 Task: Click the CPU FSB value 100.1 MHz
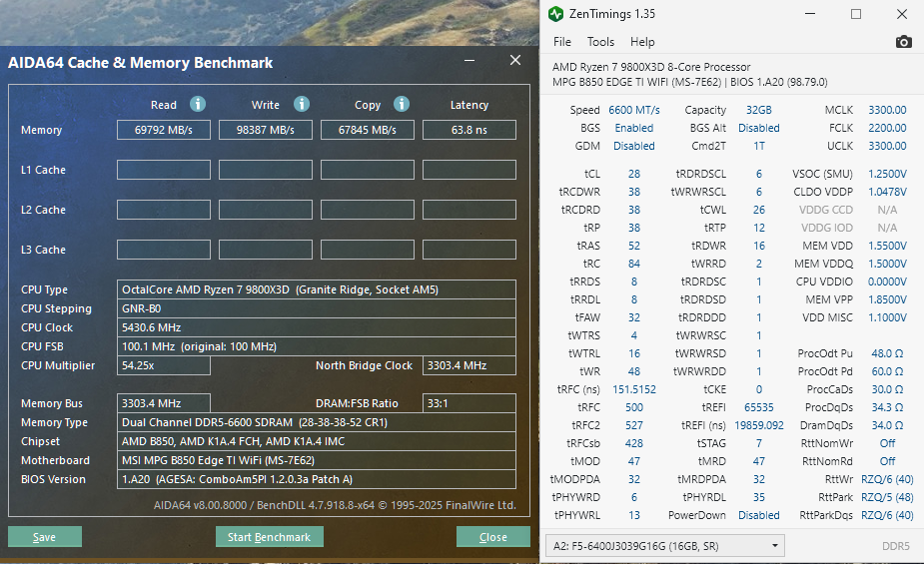317,346
